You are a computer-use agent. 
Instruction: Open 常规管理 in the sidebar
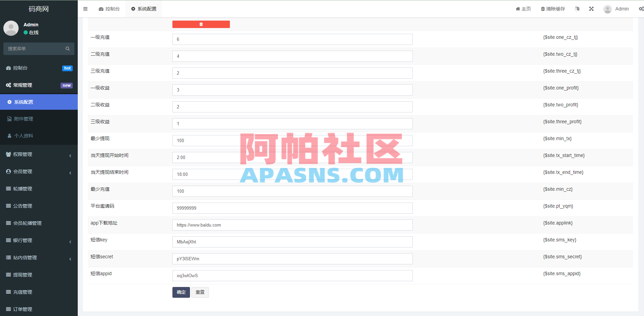[x=39, y=85]
